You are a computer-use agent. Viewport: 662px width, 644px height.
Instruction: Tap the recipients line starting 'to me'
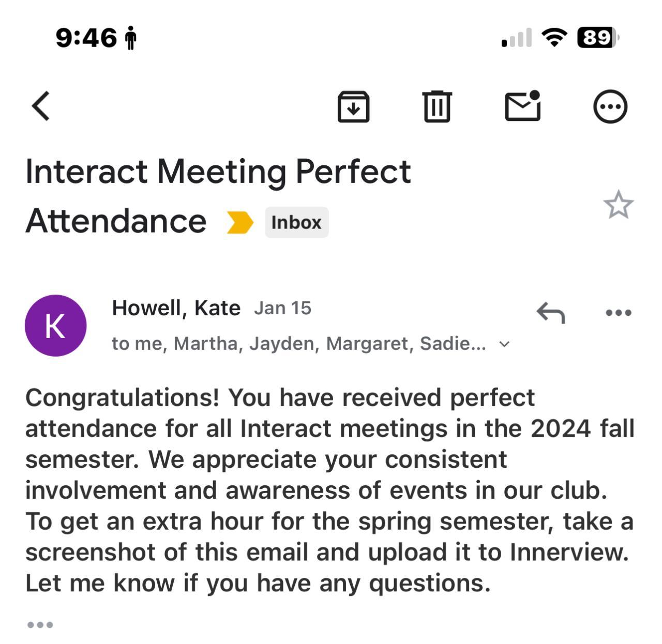[298, 344]
